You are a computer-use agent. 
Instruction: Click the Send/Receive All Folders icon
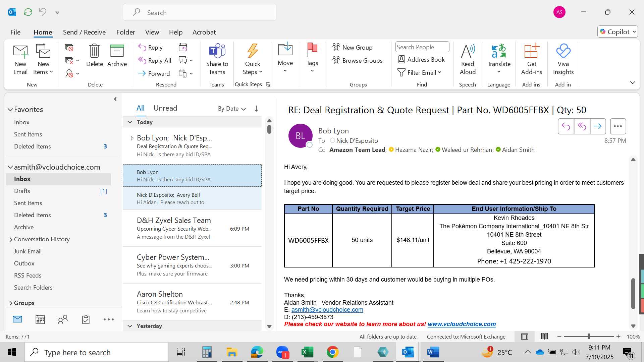pos(28,12)
